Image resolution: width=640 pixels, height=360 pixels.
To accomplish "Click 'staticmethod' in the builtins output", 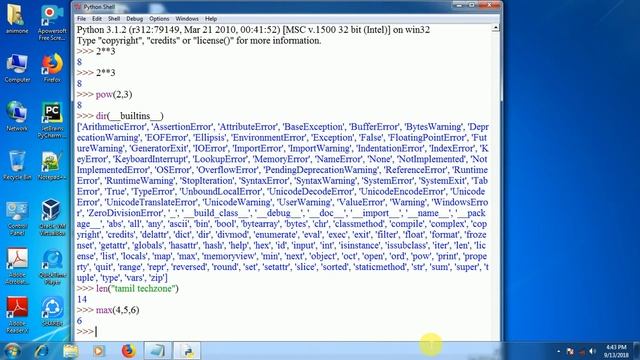I will click(381, 267).
